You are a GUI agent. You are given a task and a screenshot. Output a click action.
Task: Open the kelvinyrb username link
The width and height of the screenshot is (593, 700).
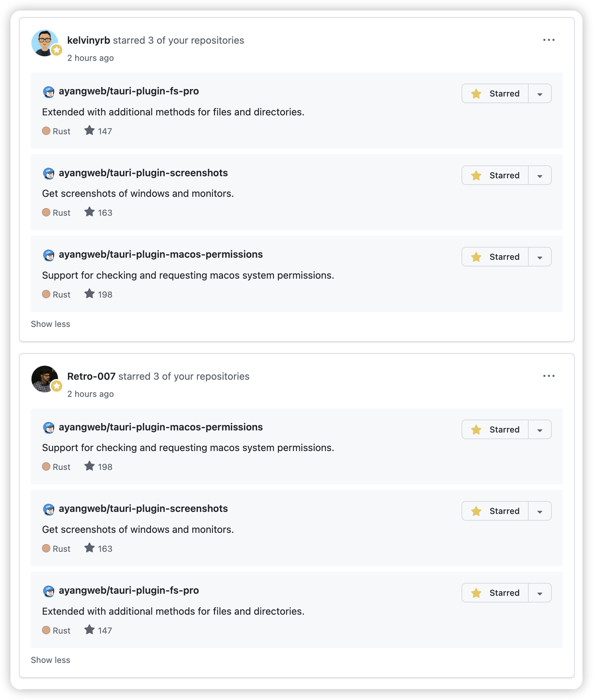coord(88,41)
